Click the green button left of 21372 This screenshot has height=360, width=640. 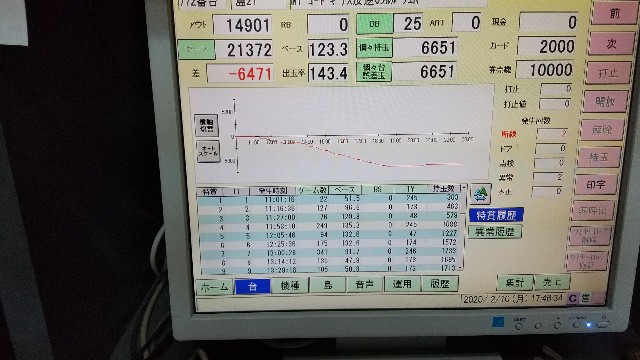[x=197, y=49]
